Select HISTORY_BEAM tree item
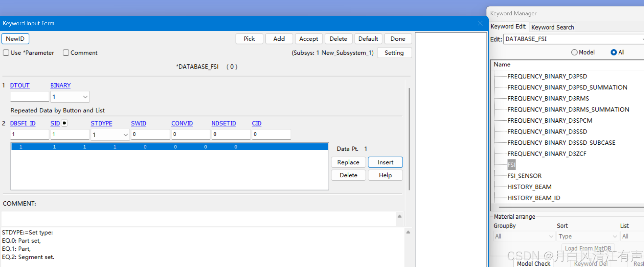 click(529, 187)
